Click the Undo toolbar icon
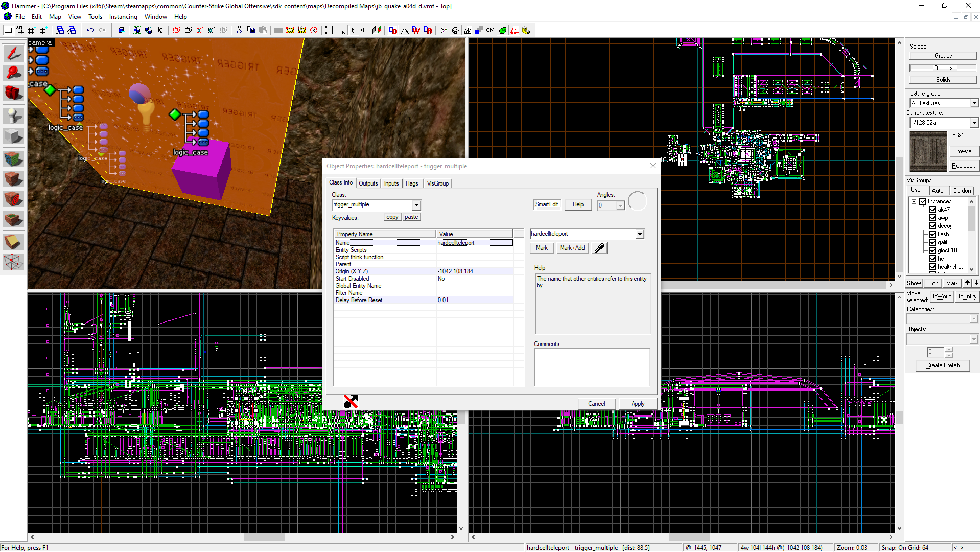Viewport: 980px width, 552px height. coord(90,30)
